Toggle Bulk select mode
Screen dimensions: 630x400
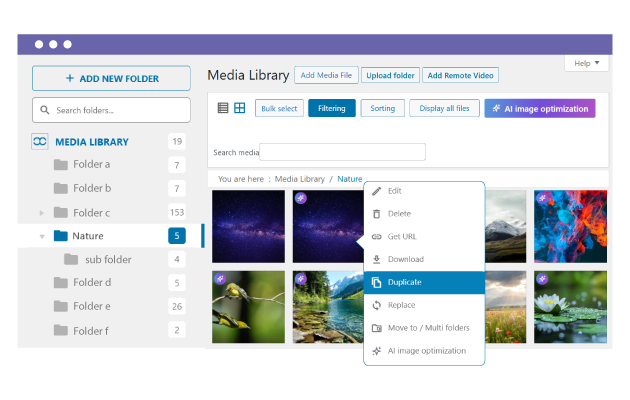click(279, 108)
